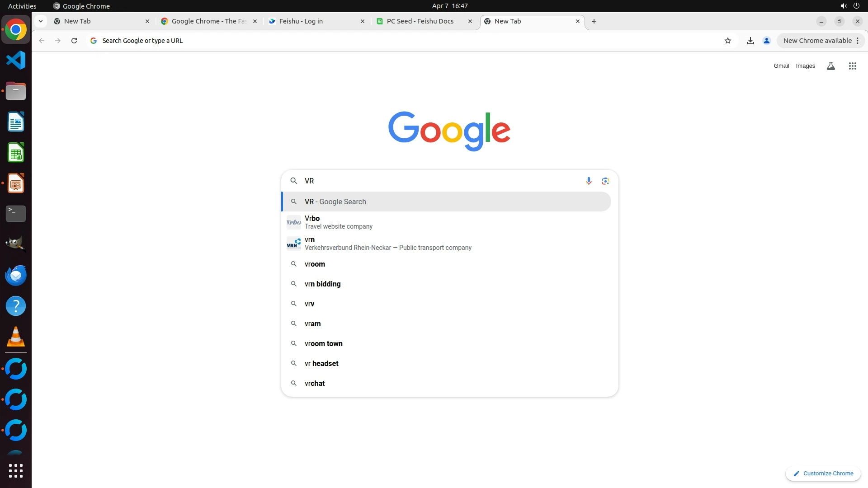Click the Customize Chrome button
This screenshot has width=868, height=488.
(x=823, y=473)
